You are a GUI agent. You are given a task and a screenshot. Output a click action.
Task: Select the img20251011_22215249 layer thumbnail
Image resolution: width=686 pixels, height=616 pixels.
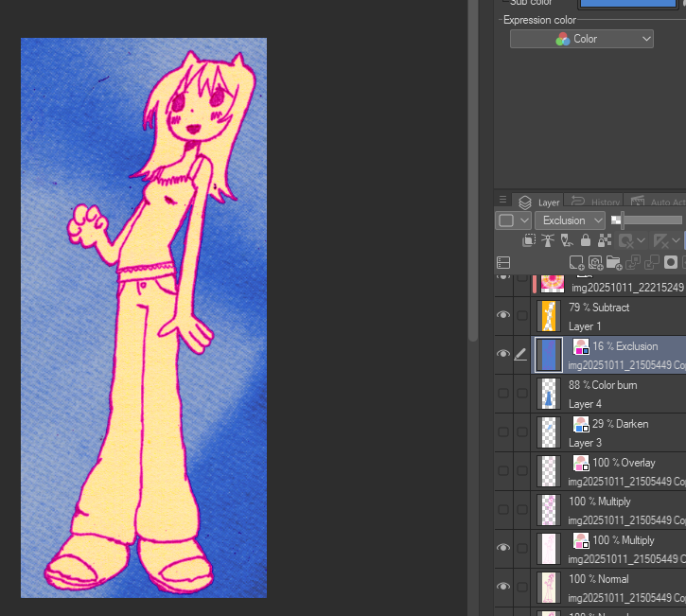coord(553,284)
